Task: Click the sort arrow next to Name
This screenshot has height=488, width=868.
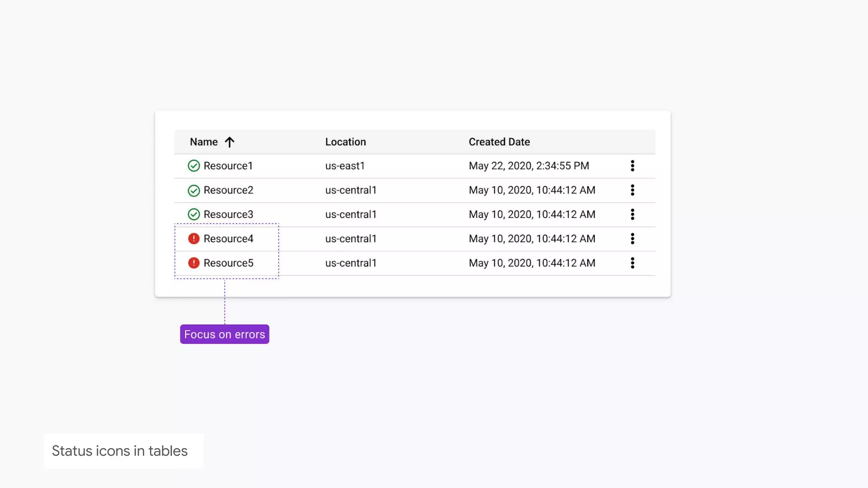Action: tap(229, 142)
